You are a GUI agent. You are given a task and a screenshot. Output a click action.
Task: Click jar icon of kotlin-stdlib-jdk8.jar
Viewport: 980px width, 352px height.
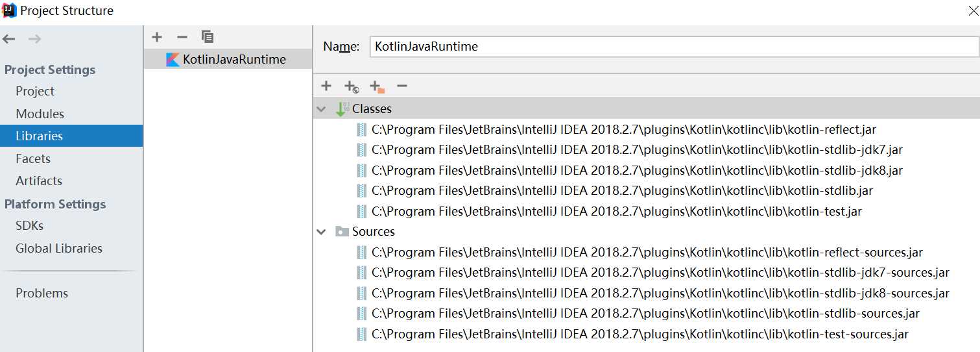[362, 171]
